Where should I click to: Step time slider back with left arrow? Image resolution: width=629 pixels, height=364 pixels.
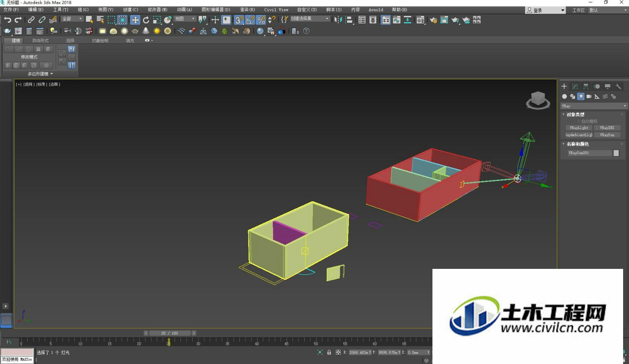pyautogui.click(x=146, y=333)
